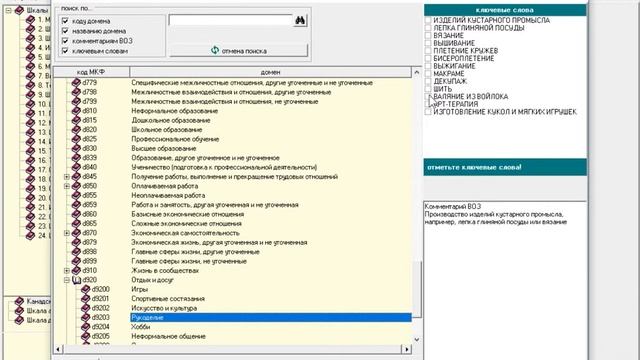The width and height of the screenshot is (640, 360).
Task: Click the book icon beside d9204
Action: (85, 327)
